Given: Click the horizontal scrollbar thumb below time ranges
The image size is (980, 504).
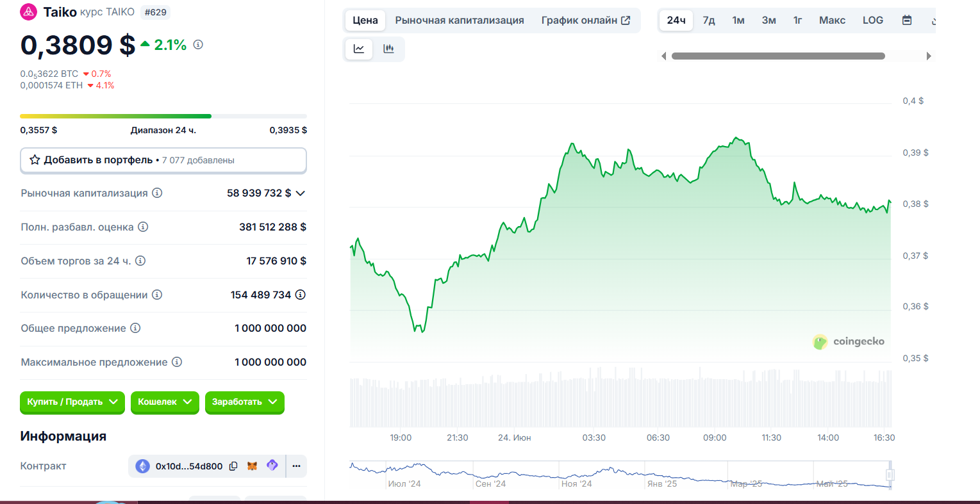Looking at the screenshot, I should pos(778,56).
